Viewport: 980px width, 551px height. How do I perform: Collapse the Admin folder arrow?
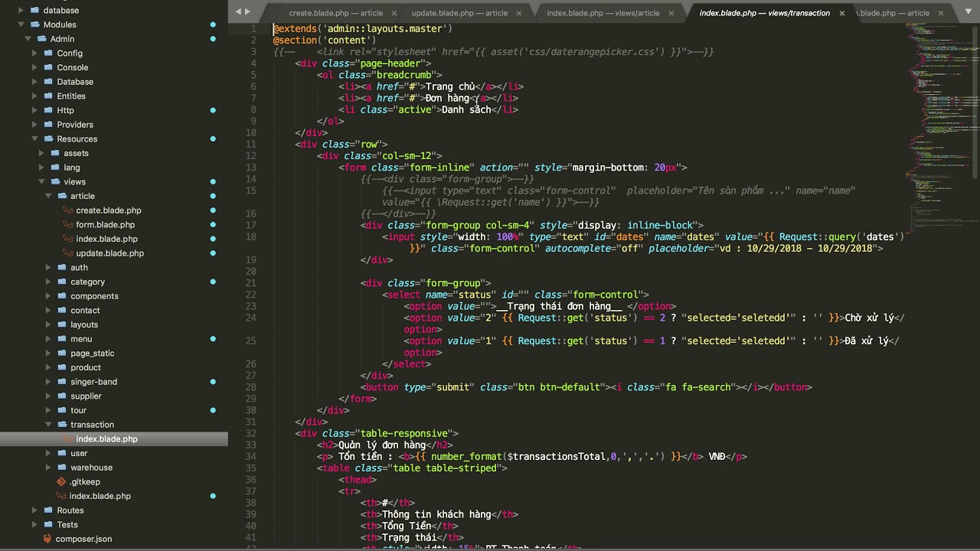pyautogui.click(x=28, y=39)
